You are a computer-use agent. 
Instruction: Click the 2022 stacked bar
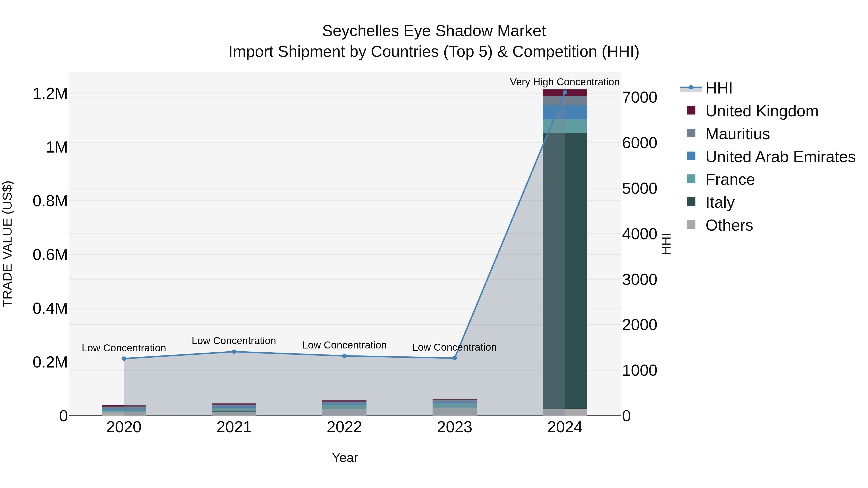coord(344,408)
